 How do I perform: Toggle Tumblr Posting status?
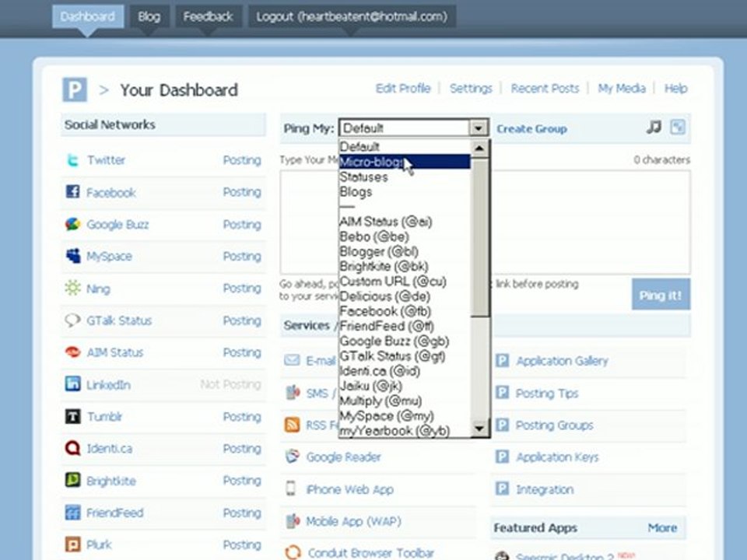point(242,417)
